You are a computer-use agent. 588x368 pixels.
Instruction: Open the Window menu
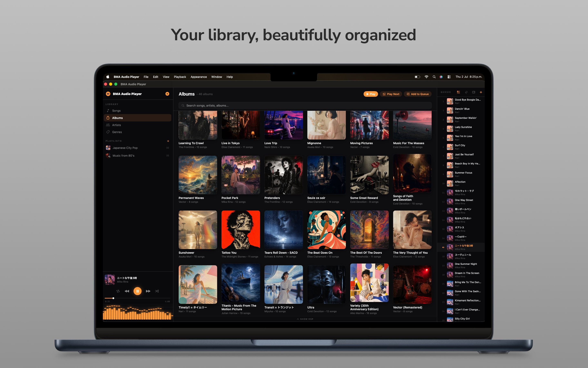click(x=216, y=77)
